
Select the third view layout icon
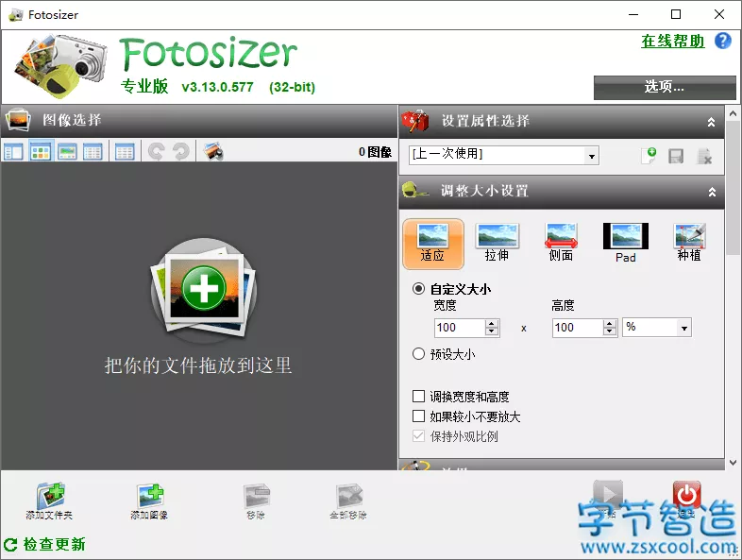click(67, 152)
